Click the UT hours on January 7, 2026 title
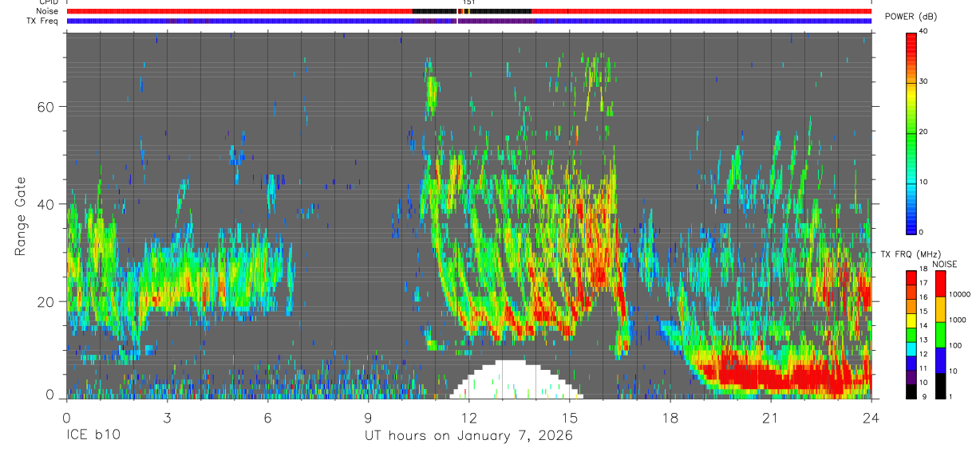This screenshot has height=452, width=980. [x=468, y=436]
